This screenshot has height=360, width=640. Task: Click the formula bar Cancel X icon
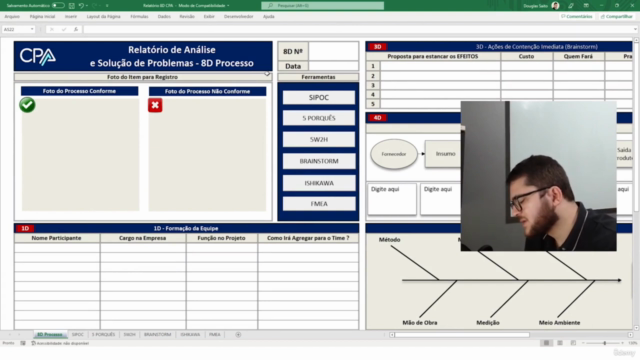pyautogui.click(x=52, y=29)
